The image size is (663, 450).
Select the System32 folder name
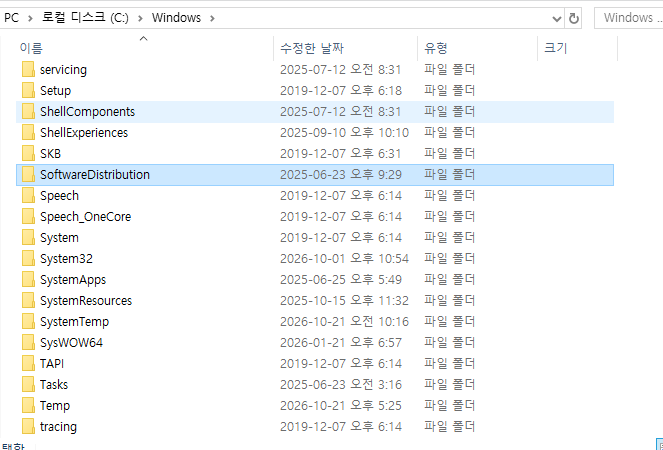point(66,259)
